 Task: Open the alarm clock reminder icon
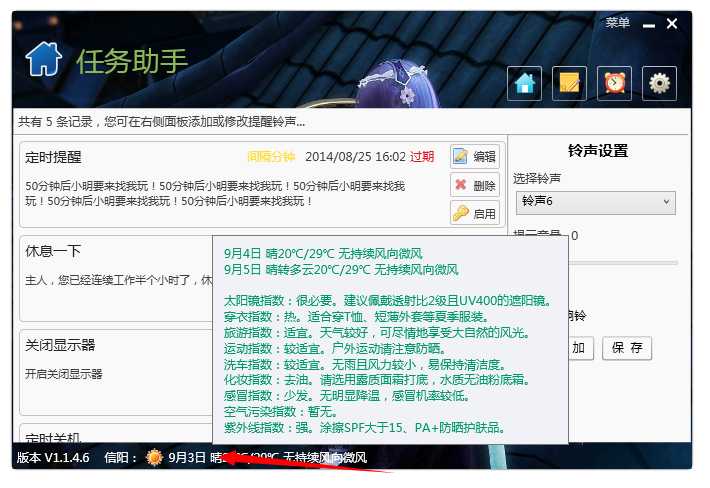pos(614,83)
